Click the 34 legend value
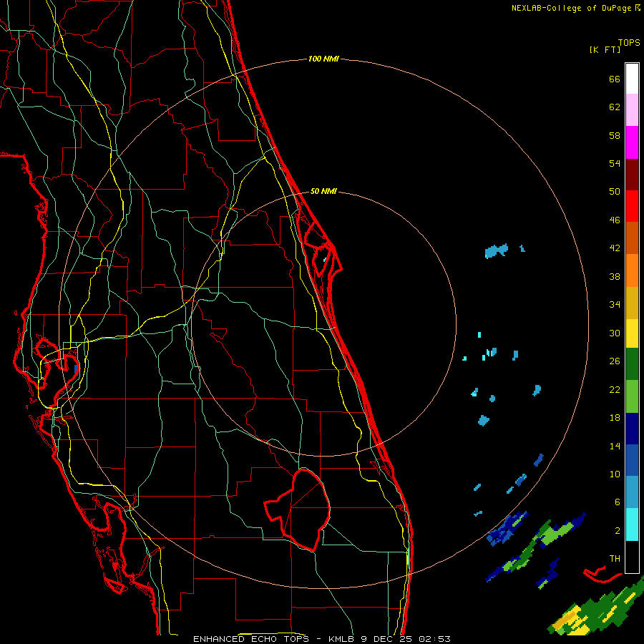 click(x=615, y=305)
